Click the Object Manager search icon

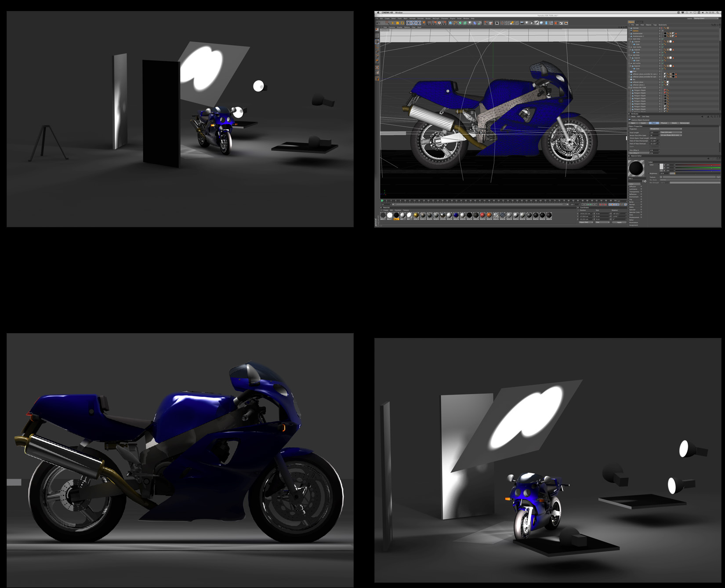712,25
